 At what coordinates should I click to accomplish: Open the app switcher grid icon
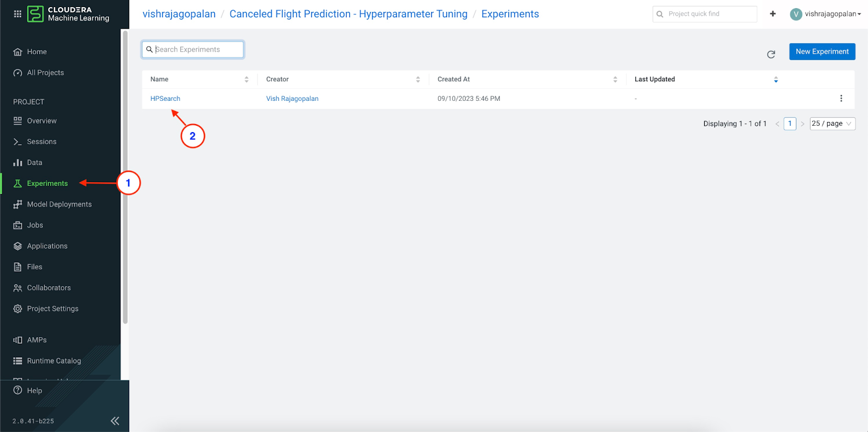click(17, 14)
